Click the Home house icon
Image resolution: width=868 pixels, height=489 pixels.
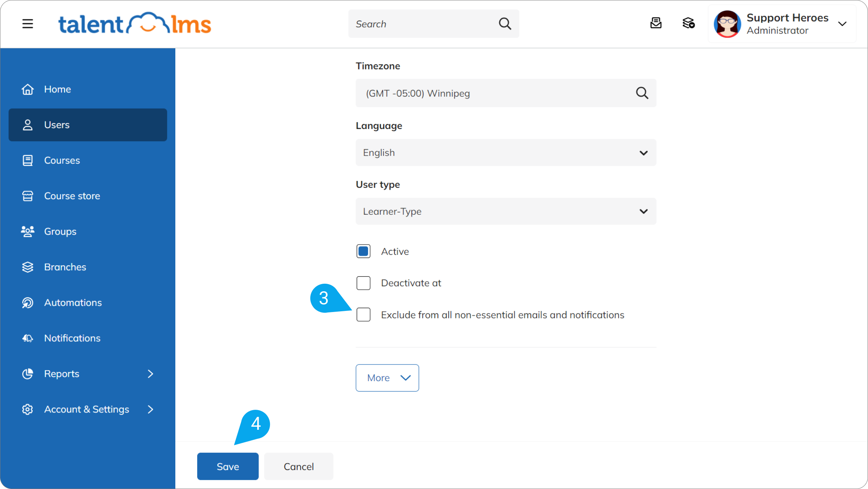click(28, 89)
